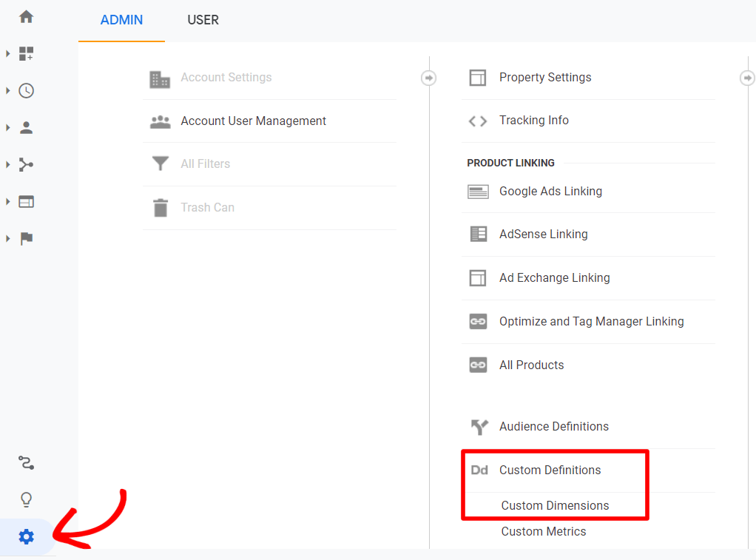Switch to the USER tab
Image resolution: width=756 pixels, height=560 pixels.
(203, 20)
